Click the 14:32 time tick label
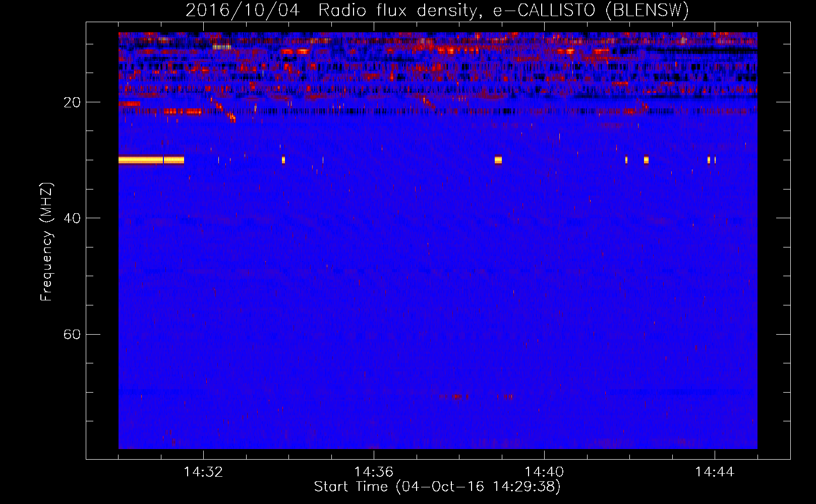 click(203, 472)
